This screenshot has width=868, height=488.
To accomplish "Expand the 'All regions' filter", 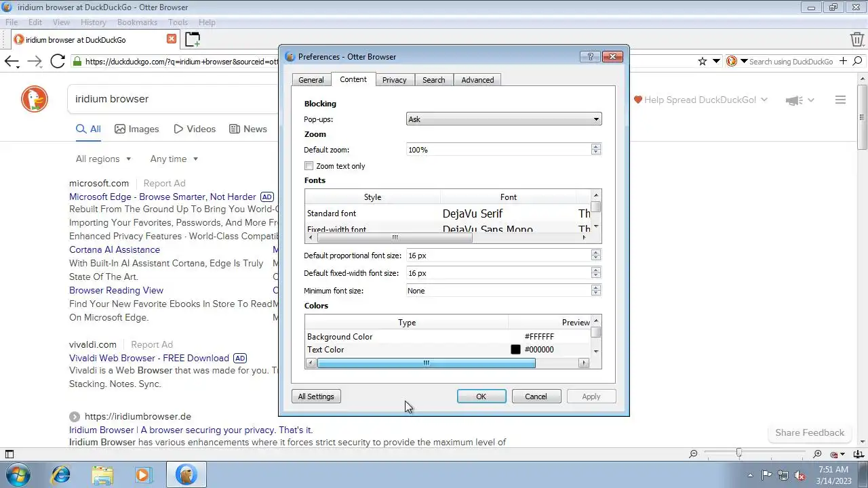I will (103, 159).
